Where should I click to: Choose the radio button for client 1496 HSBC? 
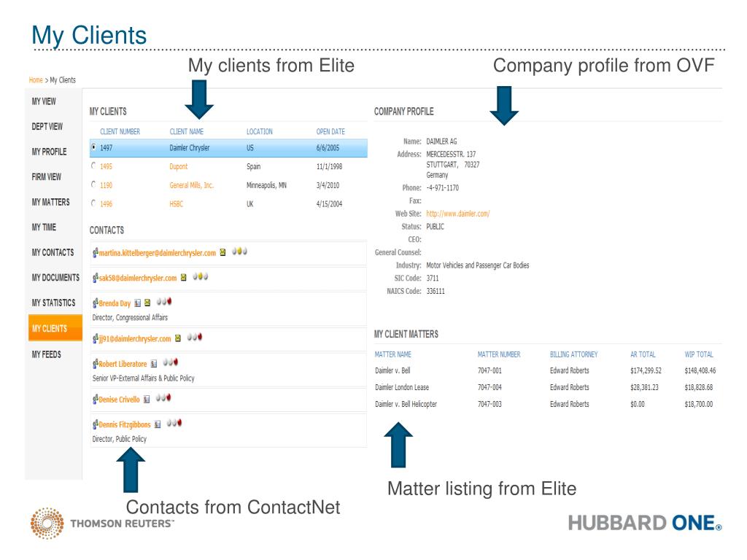pos(93,203)
